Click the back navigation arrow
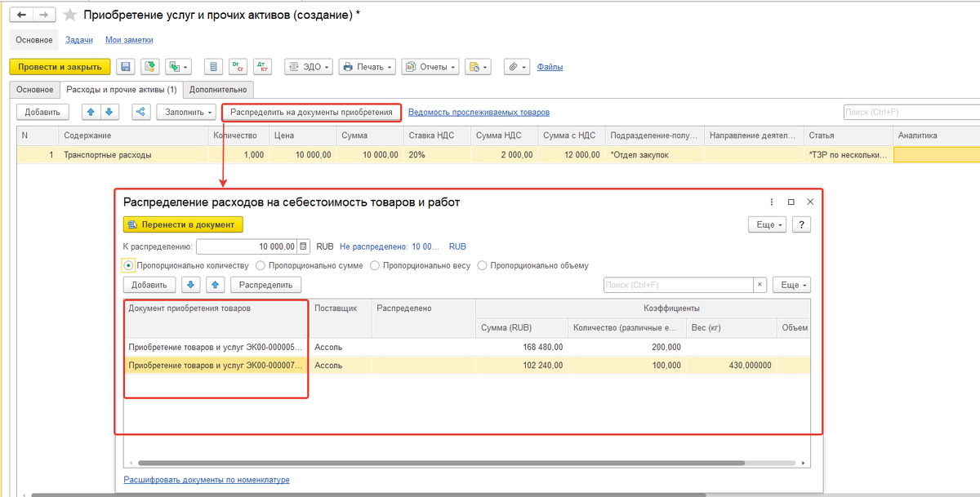This screenshot has width=980, height=497. pos(20,15)
